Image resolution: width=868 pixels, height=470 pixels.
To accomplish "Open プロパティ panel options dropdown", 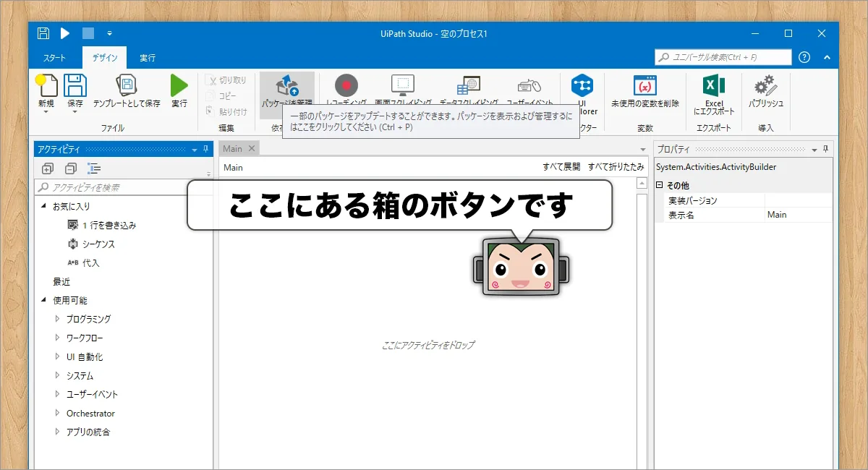I will click(815, 150).
